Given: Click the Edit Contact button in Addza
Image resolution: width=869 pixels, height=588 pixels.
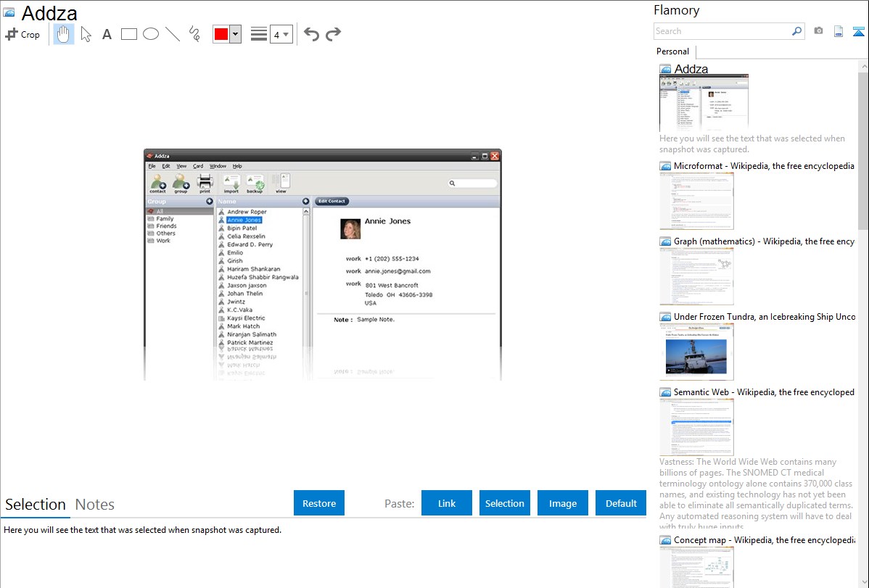Looking at the screenshot, I should point(331,201).
